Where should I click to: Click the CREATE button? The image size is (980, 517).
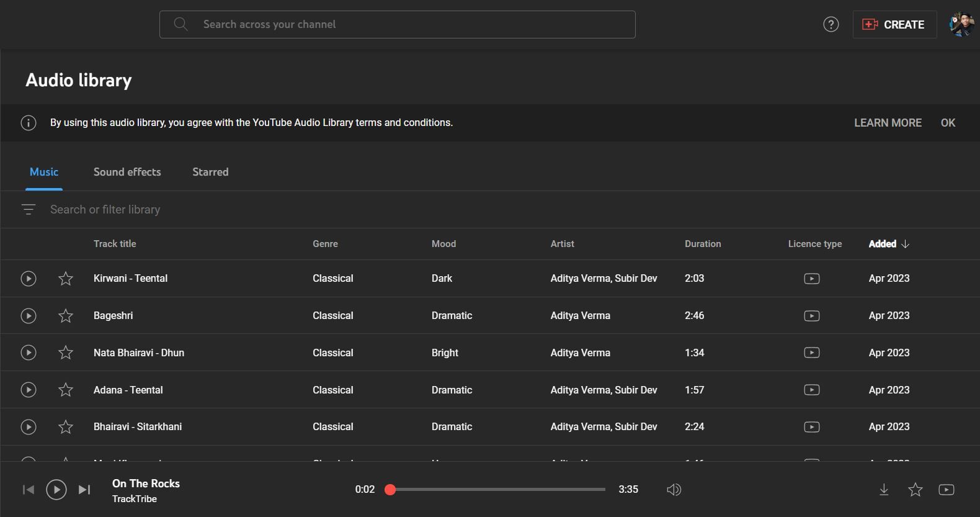894,24
